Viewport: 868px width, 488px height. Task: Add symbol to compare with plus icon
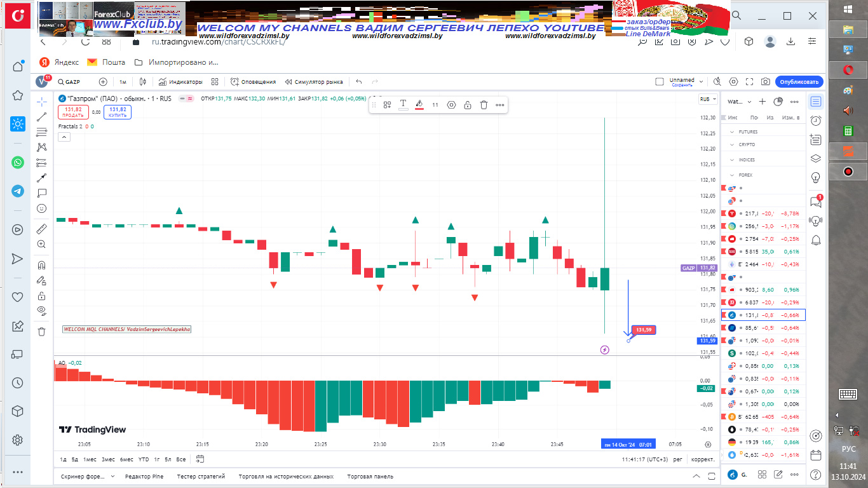coord(103,82)
